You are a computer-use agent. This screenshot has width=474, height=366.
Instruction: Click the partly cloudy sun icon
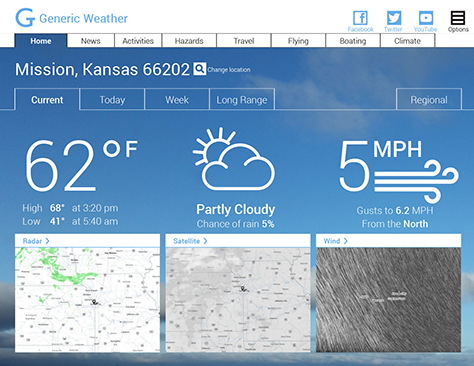click(x=234, y=159)
